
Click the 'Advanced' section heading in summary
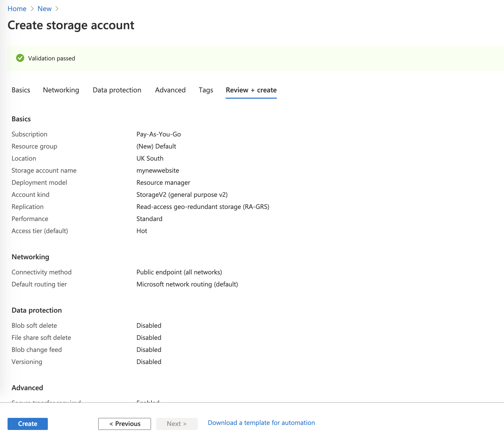tap(27, 388)
